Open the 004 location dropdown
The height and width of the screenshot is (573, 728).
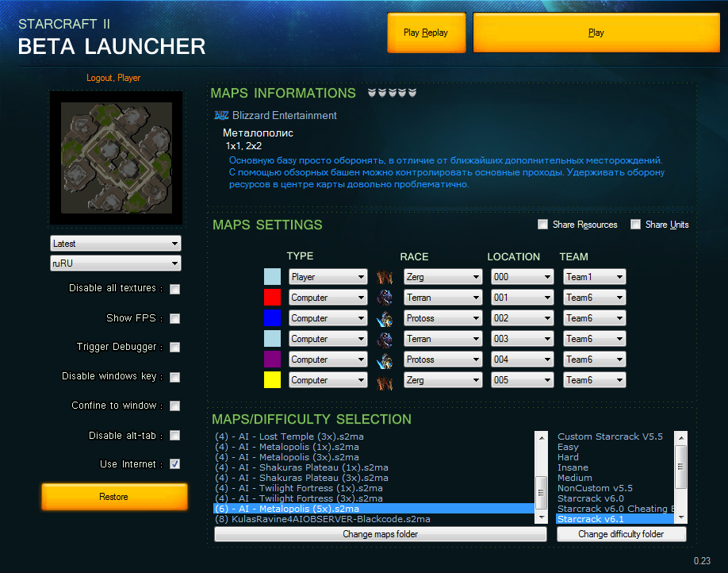click(523, 360)
